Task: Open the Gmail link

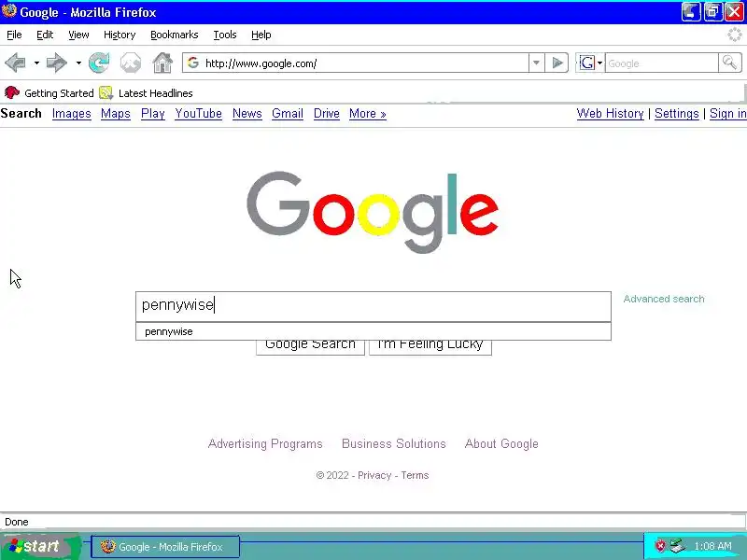Action: point(288,113)
